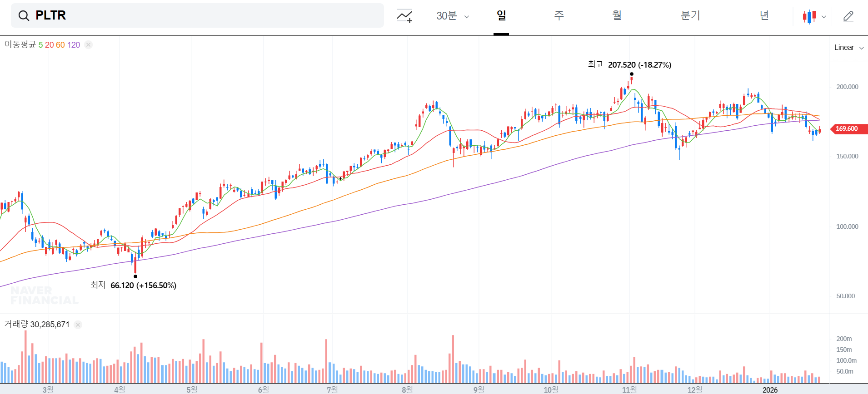
Task: Remove the 이동평균 moving average indicator
Action: 89,44
